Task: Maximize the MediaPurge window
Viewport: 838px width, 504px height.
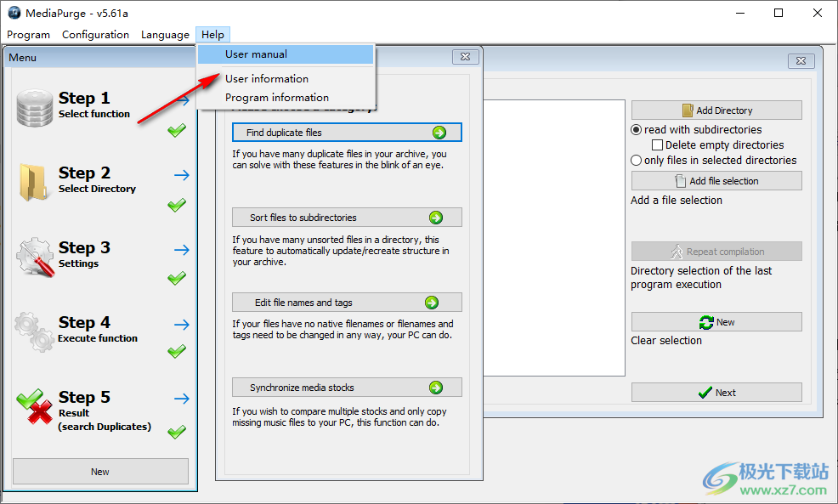Action: click(779, 13)
